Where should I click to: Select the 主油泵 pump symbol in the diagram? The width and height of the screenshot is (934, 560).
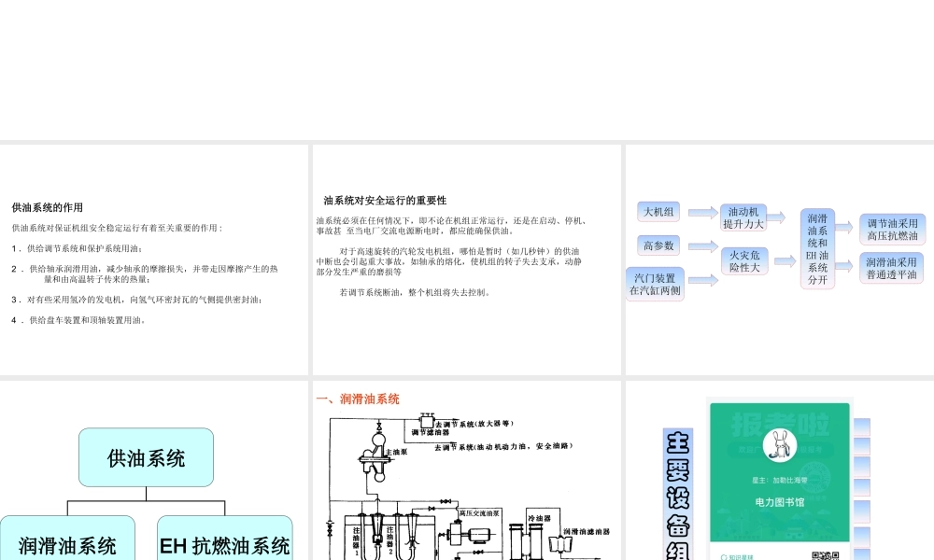376,457
